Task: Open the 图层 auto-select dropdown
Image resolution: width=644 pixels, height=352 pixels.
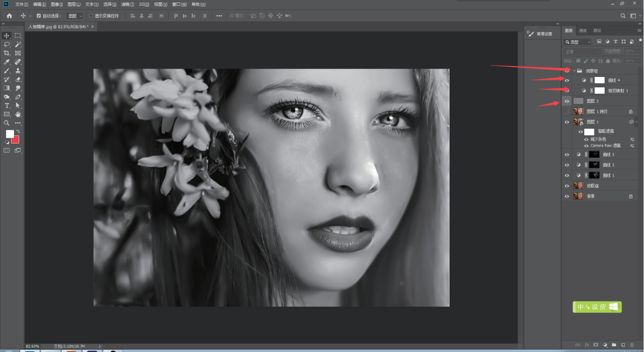Action: [75, 16]
